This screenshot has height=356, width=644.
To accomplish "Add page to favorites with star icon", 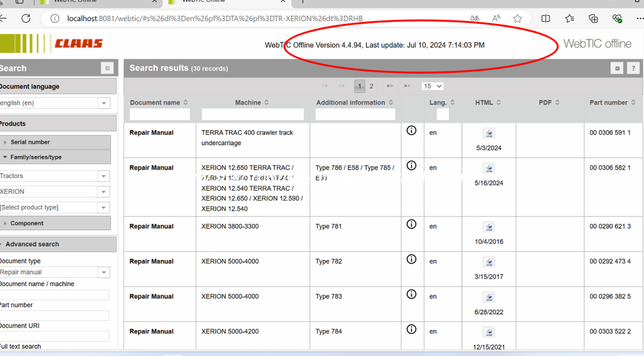I will click(x=517, y=18).
